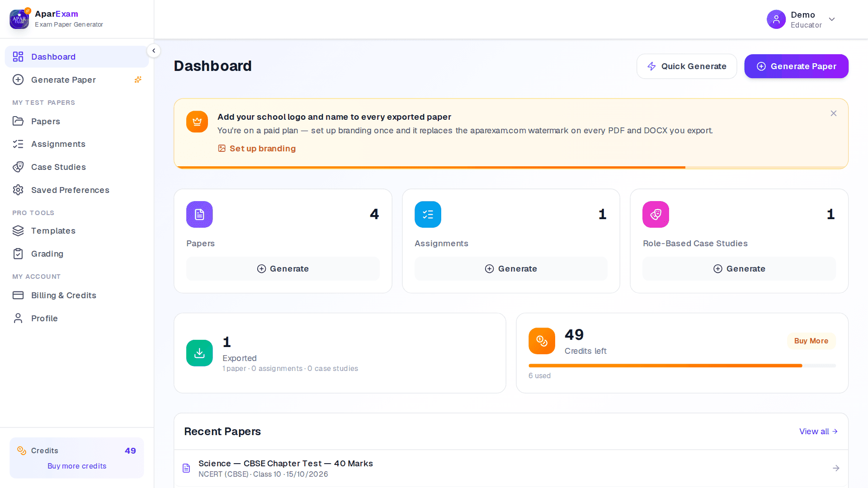Click the Quick Generate button
868x488 pixels.
tap(687, 66)
